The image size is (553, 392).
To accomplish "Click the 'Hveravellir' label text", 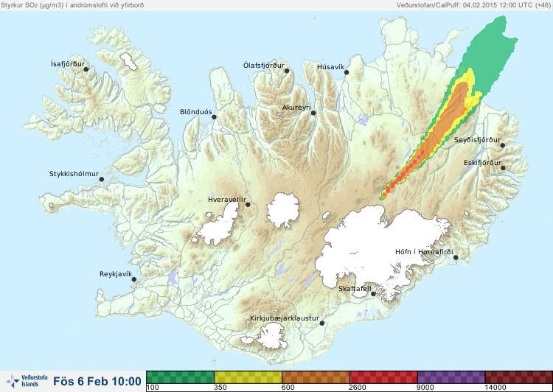I will pos(227,200).
